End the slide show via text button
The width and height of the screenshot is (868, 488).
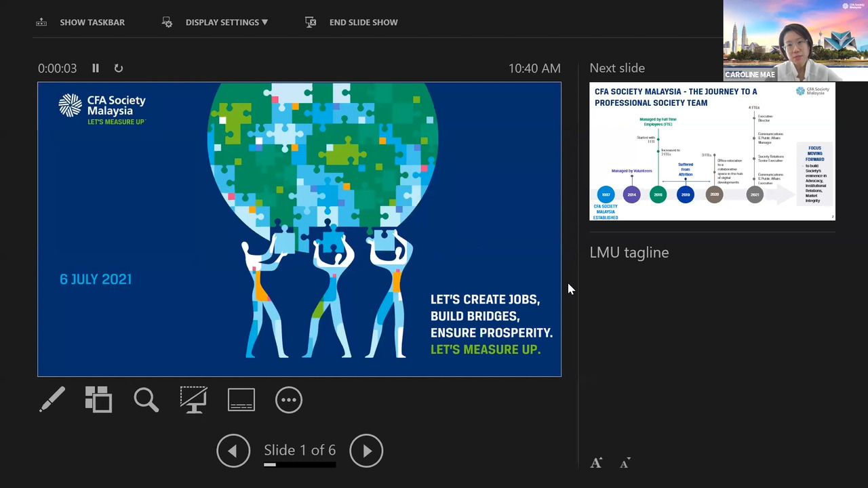click(363, 22)
